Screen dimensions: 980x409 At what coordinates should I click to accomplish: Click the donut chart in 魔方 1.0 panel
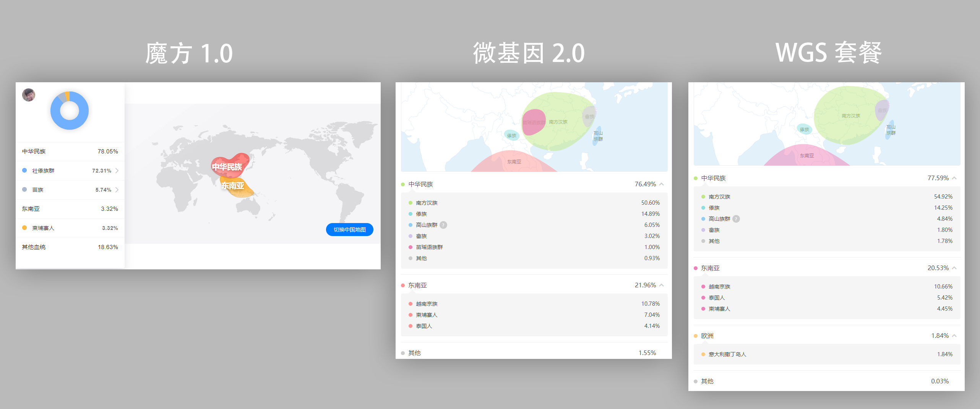coord(70,111)
